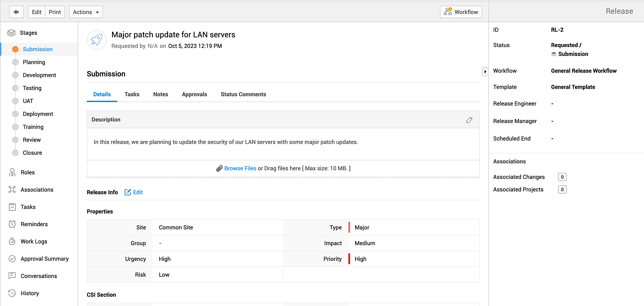
Task: Click the Approval Summary checkmark icon
Action: point(12,259)
